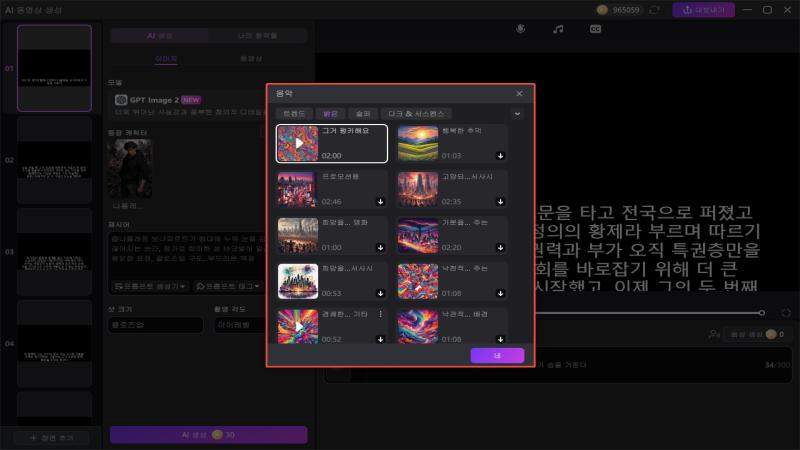Download the 00:52 track
This screenshot has width=800, height=450.
point(381,339)
